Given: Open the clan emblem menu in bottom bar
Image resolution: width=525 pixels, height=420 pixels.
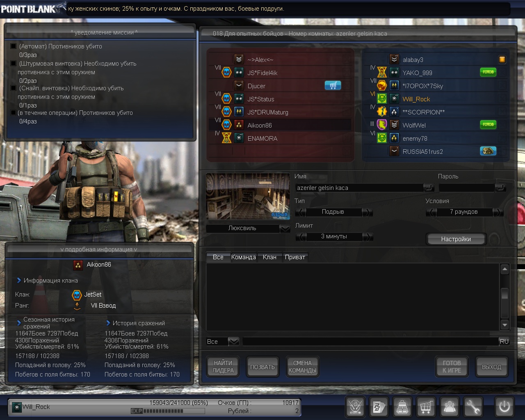Looking at the screenshot, I should point(355,407).
